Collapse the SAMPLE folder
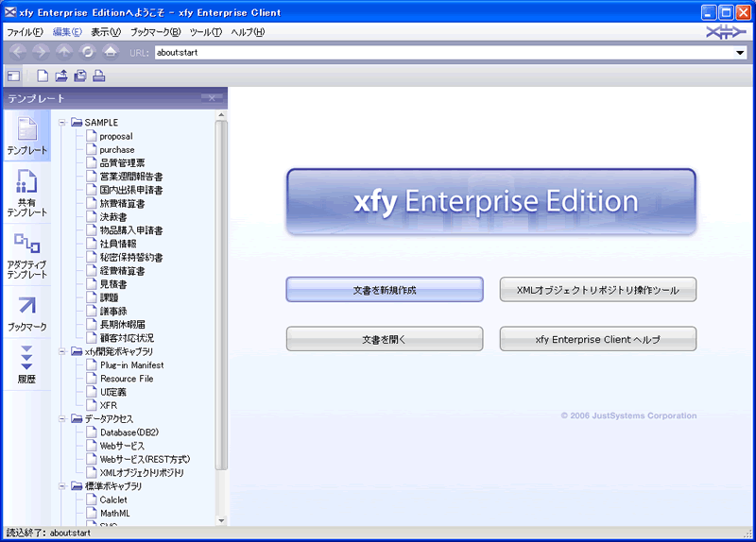 62,123
